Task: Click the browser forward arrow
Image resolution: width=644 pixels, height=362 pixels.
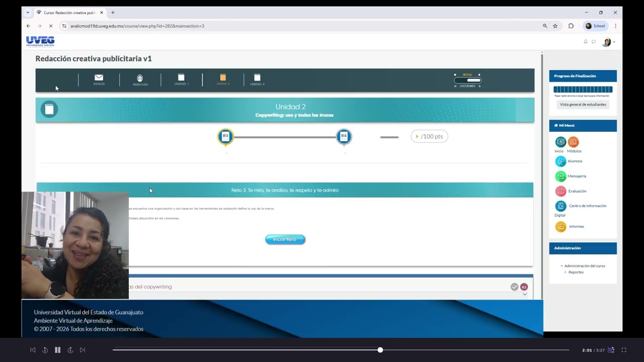Action: (39, 26)
